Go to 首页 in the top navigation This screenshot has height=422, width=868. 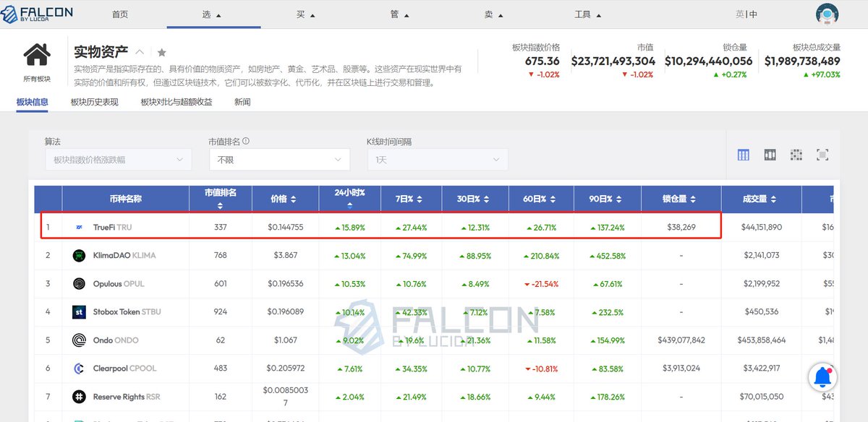(x=120, y=14)
